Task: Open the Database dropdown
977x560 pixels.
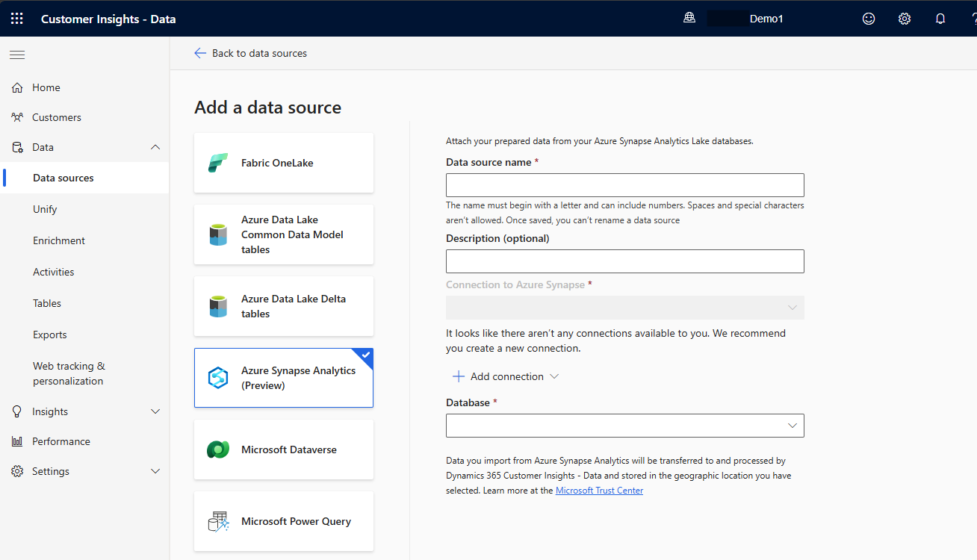Action: (625, 426)
